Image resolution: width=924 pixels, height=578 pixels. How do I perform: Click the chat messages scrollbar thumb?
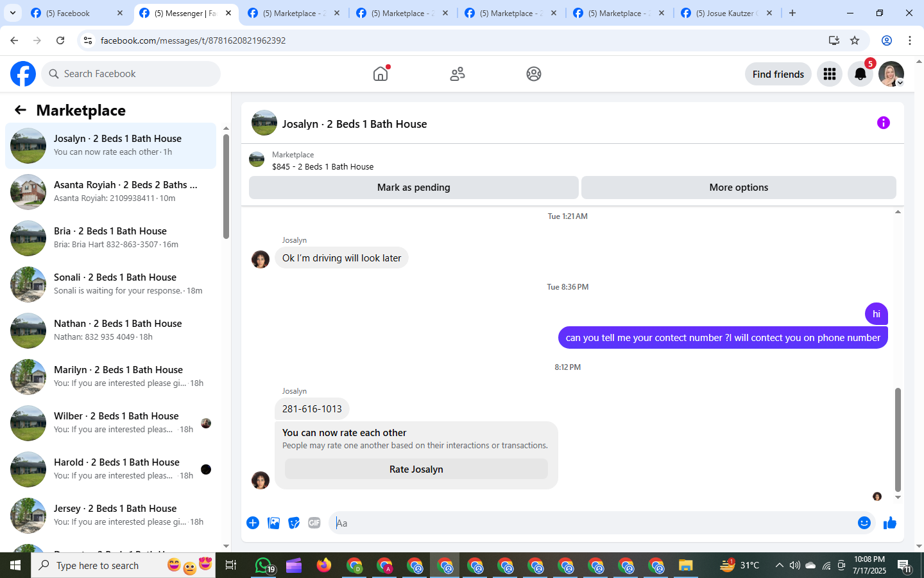pyautogui.click(x=898, y=439)
